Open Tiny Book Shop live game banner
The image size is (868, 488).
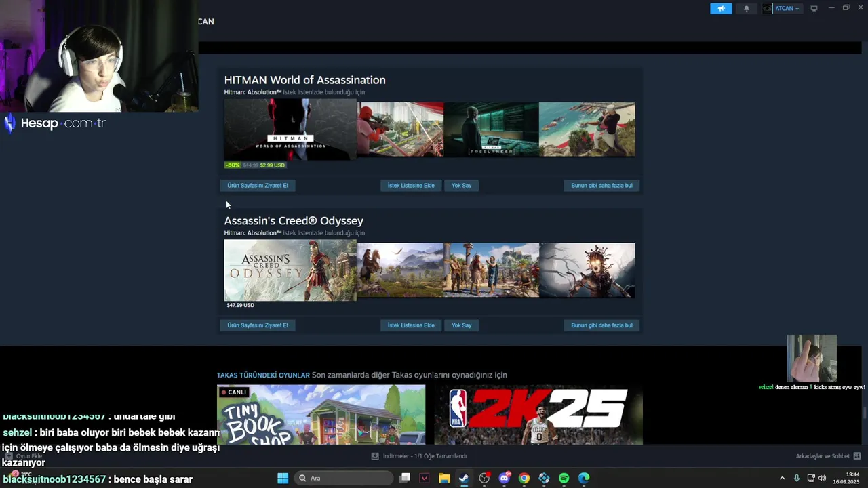tap(321, 415)
